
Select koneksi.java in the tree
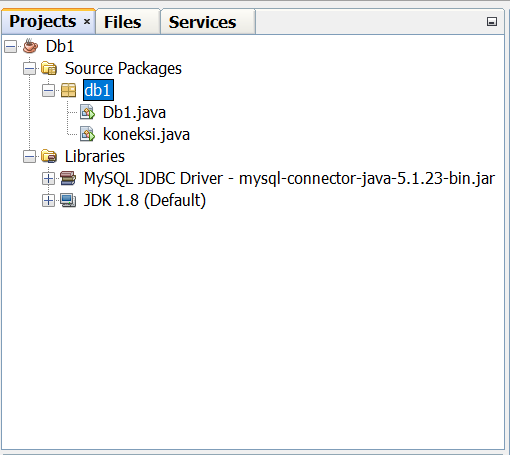[146, 134]
